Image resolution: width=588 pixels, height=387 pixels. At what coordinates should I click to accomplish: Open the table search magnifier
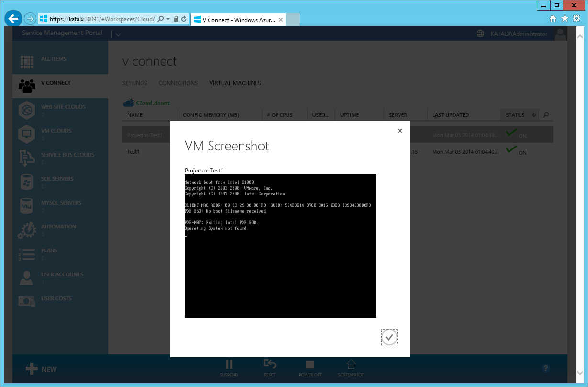(546, 115)
